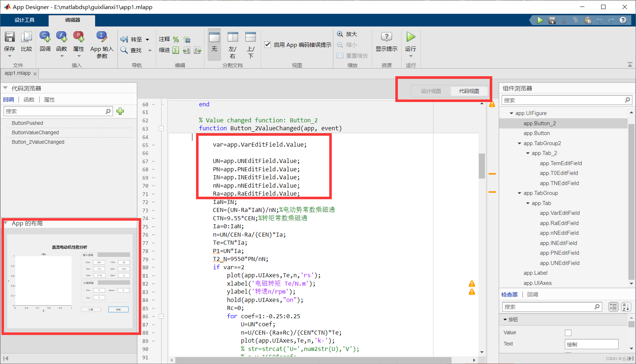This screenshot has height=364, width=636.
Task: Switch to 设计视图 design view
Action: point(431,91)
